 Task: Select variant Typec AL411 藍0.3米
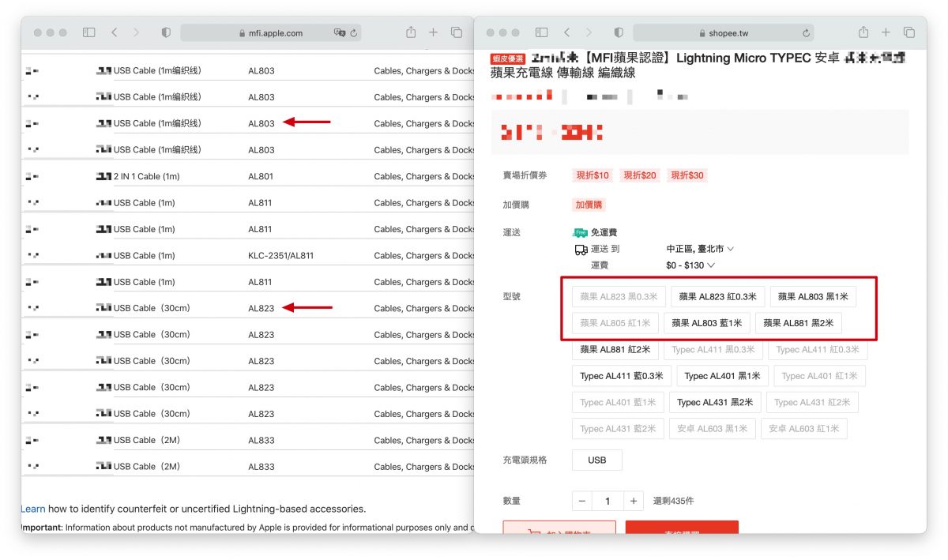pos(622,376)
